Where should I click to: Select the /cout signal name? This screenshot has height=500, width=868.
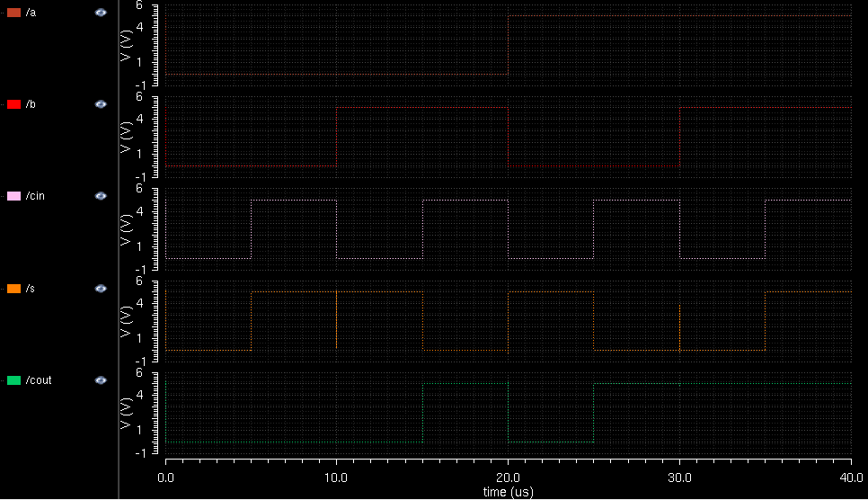[39, 380]
